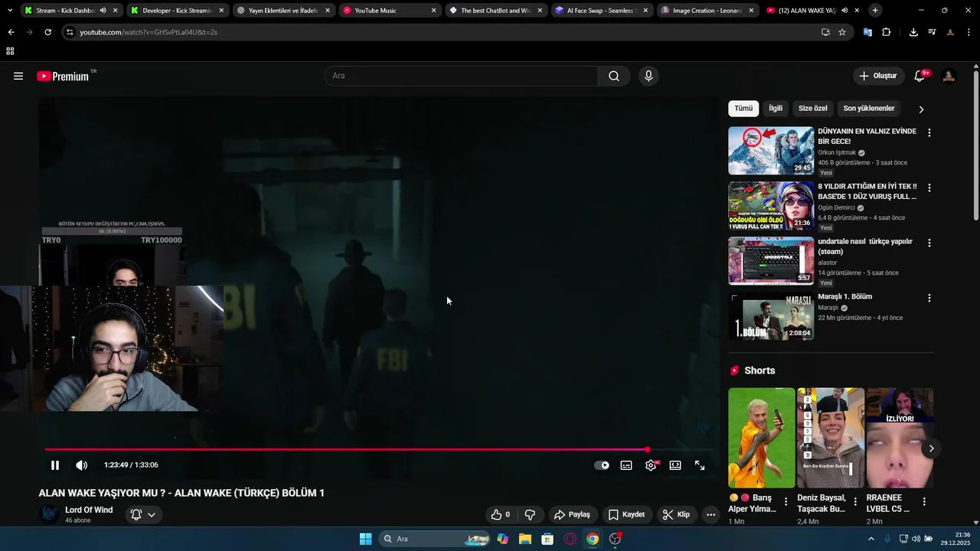
Task: Show more filter chips with right arrow
Action: click(921, 109)
